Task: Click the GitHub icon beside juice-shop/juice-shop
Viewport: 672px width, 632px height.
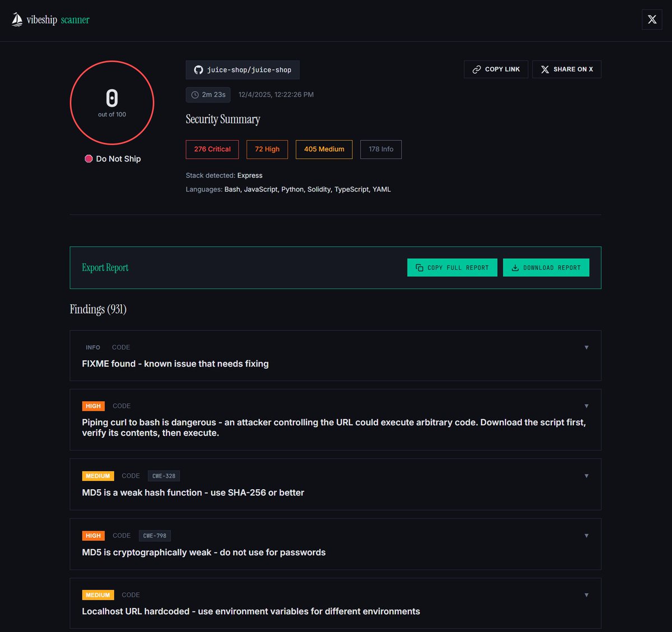Action: coord(198,70)
